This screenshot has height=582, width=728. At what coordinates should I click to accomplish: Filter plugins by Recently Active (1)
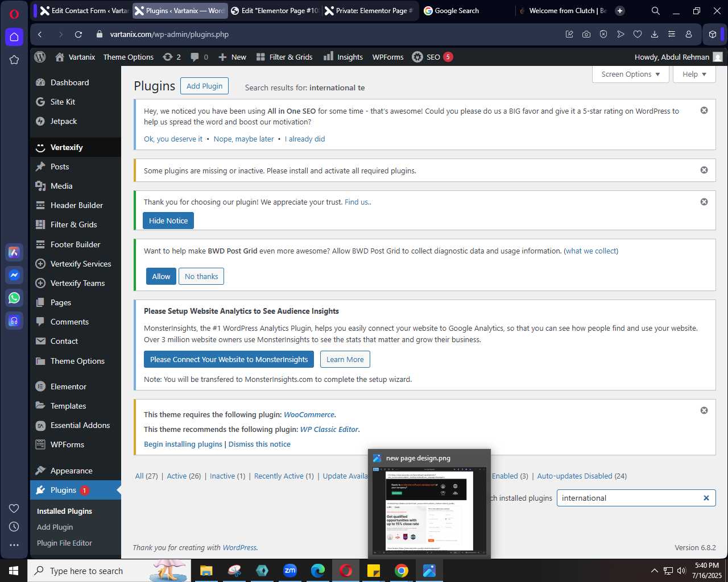[x=284, y=476]
